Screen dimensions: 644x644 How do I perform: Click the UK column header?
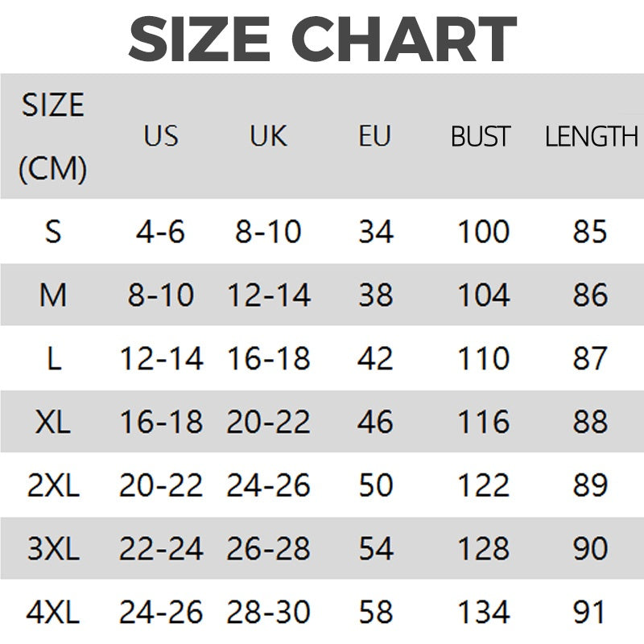(269, 135)
